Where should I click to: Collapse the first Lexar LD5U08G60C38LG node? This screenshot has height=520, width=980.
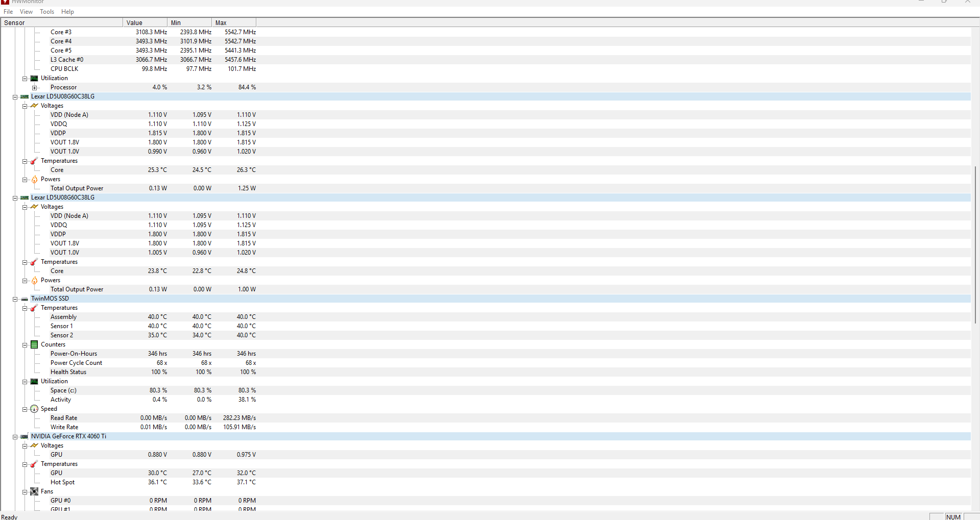pos(15,97)
